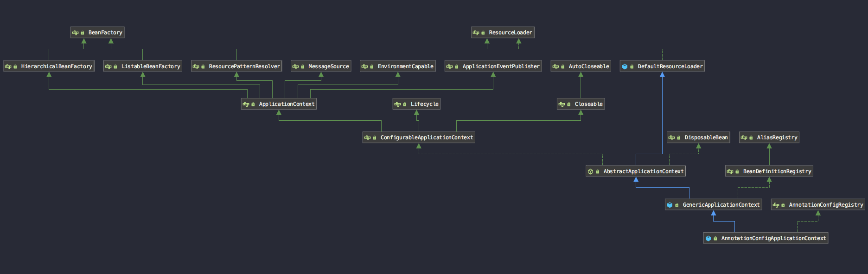Select the DisposableBean node
The width and height of the screenshot is (868, 274).
tap(698, 137)
